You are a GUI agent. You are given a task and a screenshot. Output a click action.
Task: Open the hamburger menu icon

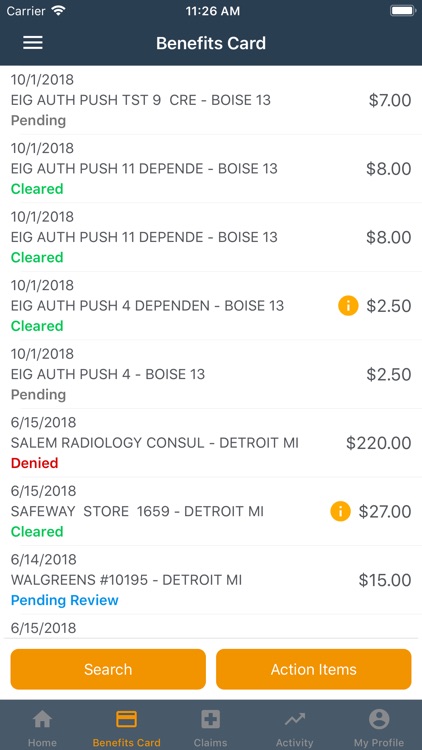point(33,43)
